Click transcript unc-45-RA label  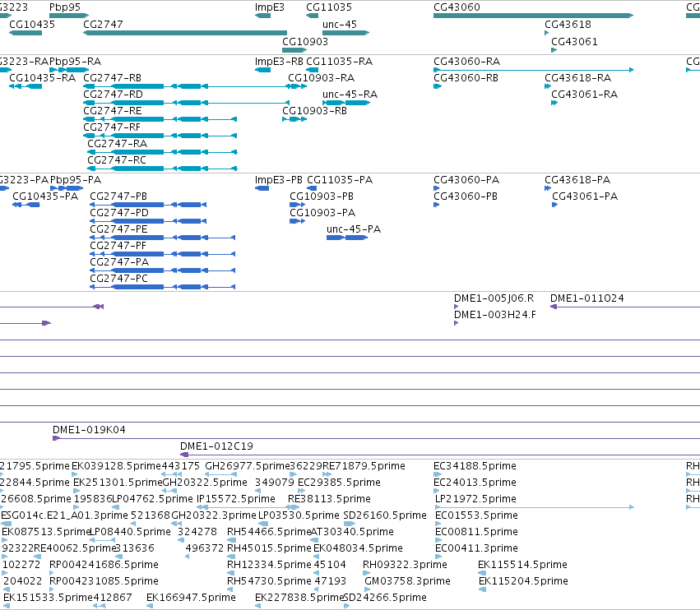pos(350,95)
